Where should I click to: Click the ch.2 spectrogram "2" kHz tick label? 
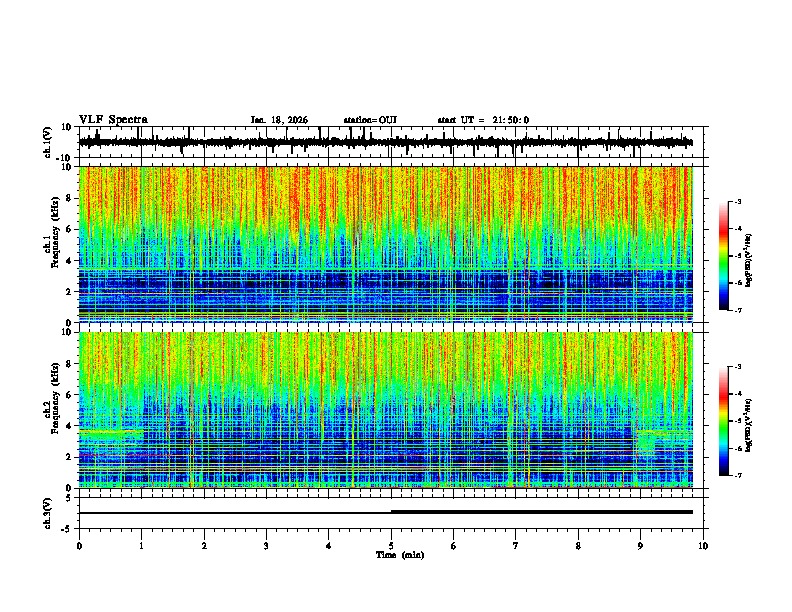pos(69,457)
